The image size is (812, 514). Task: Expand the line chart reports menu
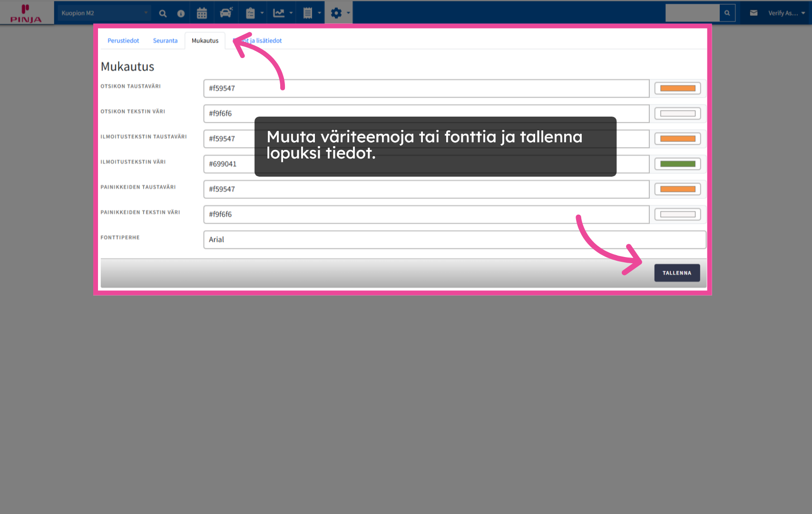click(x=283, y=13)
